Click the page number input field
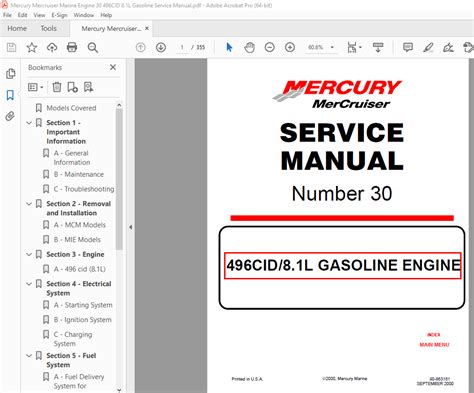This screenshot has height=393, width=474. (x=182, y=48)
